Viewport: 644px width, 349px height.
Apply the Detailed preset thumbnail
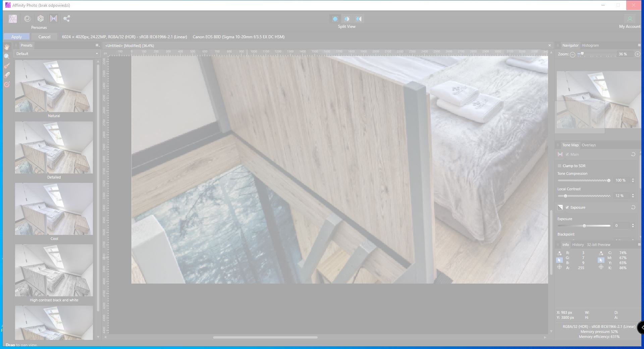(x=54, y=147)
